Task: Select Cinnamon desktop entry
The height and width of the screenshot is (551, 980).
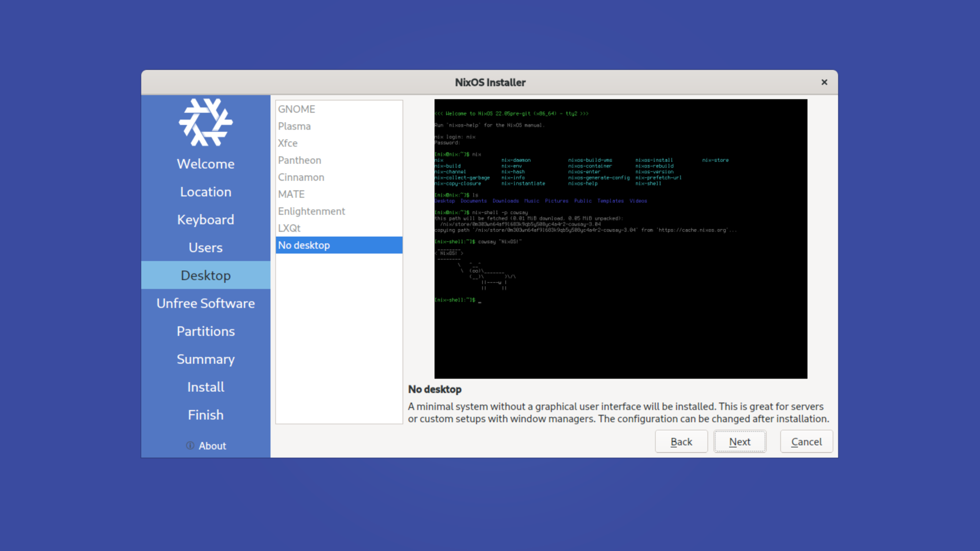Action: [x=301, y=177]
